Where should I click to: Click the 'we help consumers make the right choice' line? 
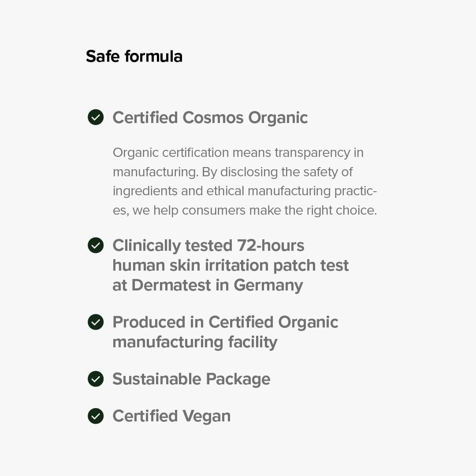click(x=254, y=211)
